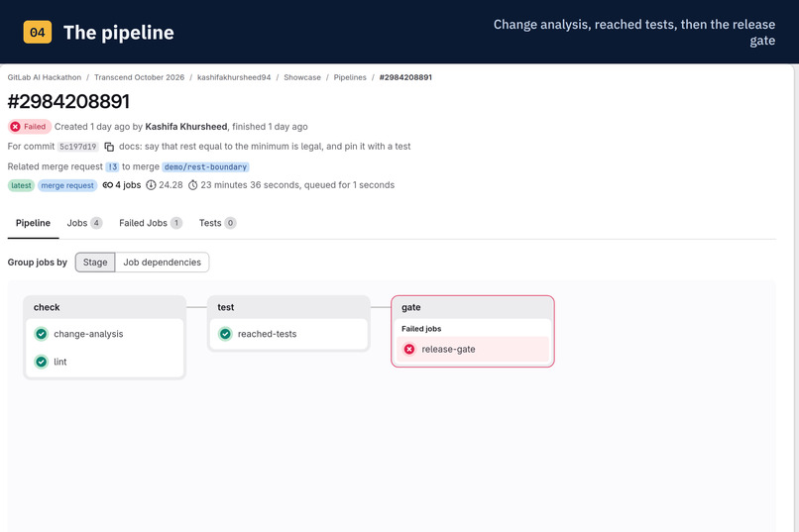Click the release-gate failed status icon
The height and width of the screenshot is (532, 799).
[x=409, y=350]
